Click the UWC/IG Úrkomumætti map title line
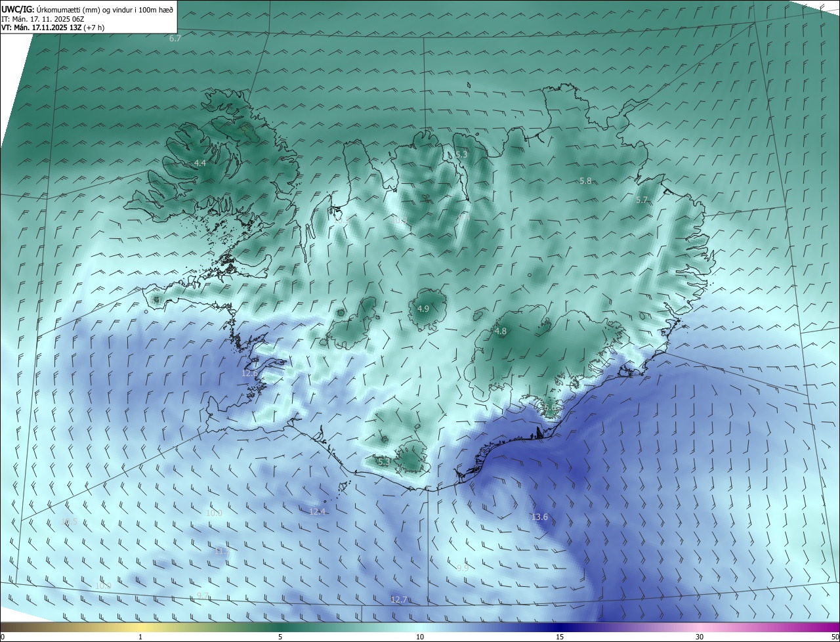 pyautogui.click(x=87, y=9)
